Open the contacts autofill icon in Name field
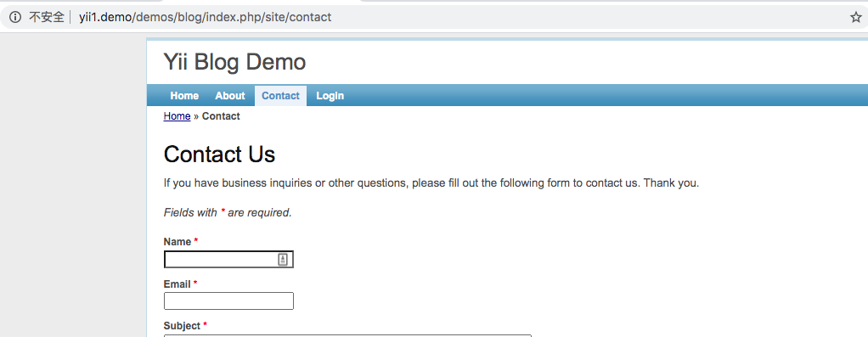 (283, 260)
